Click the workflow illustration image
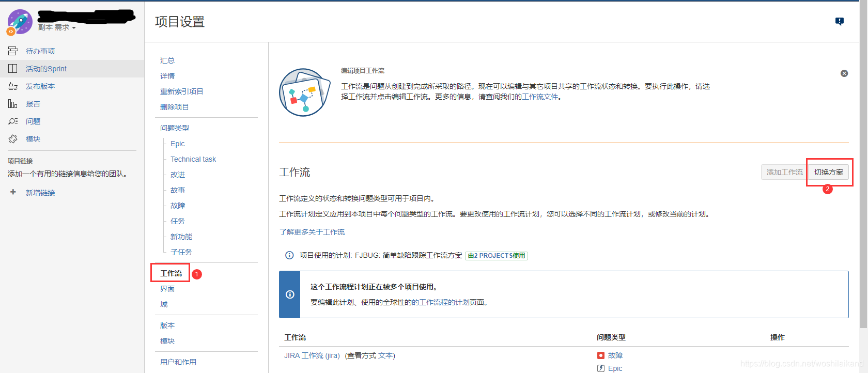This screenshot has width=868, height=373. (x=304, y=92)
